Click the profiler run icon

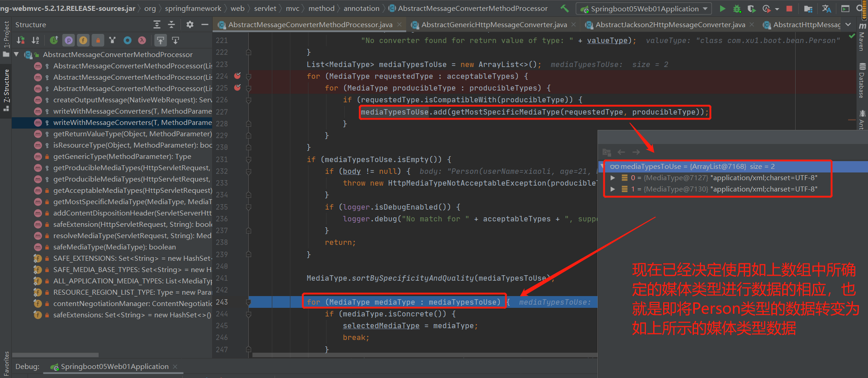766,9
